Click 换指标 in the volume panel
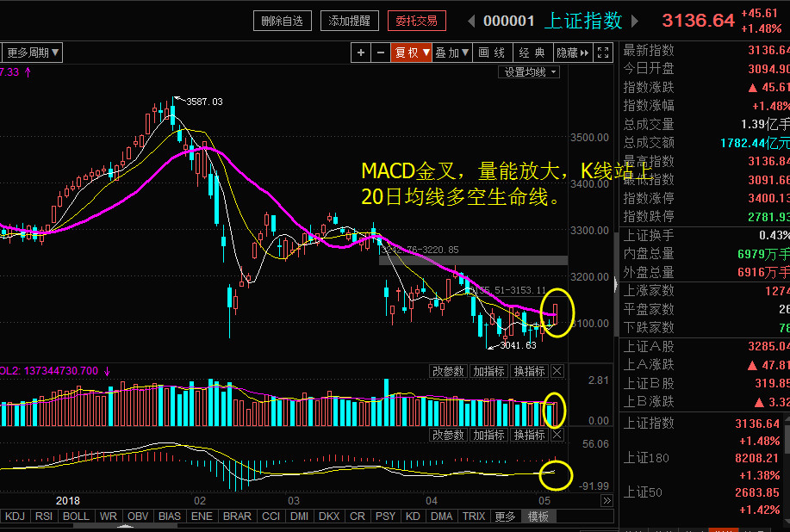Image resolution: width=790 pixels, height=532 pixels. click(x=529, y=371)
